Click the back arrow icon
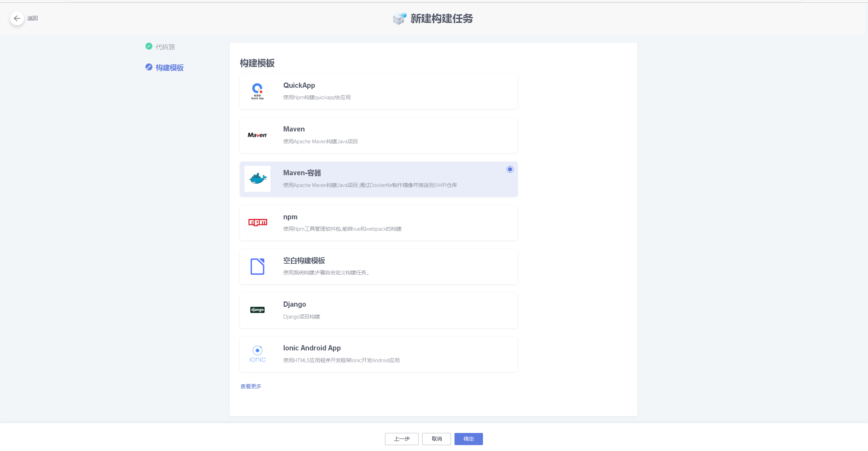This screenshot has height=451, width=868. [17, 18]
